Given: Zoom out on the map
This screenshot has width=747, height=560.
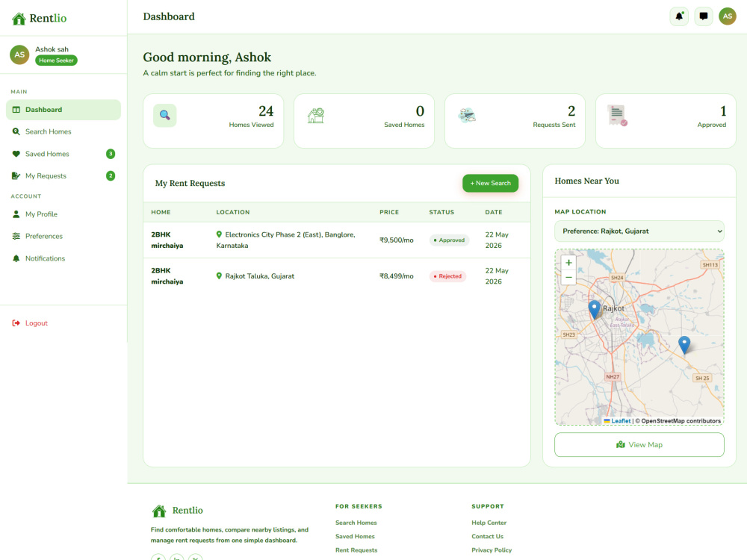Looking at the screenshot, I should [x=568, y=278].
